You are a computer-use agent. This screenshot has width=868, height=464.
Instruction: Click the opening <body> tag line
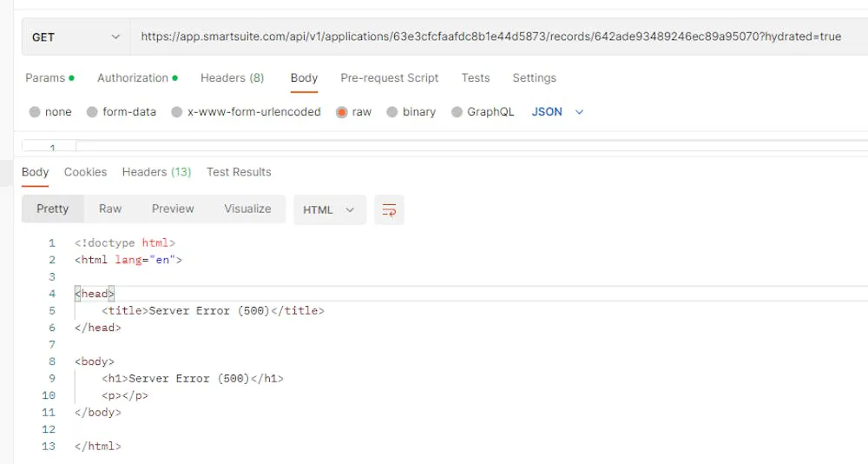(x=95, y=361)
